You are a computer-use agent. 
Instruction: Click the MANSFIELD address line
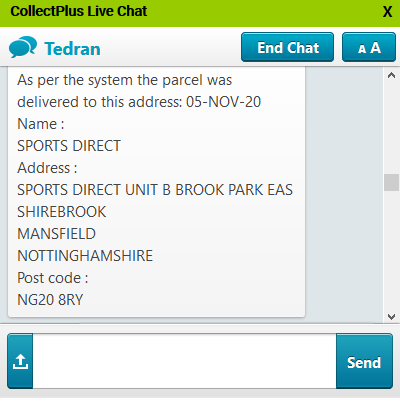point(56,234)
